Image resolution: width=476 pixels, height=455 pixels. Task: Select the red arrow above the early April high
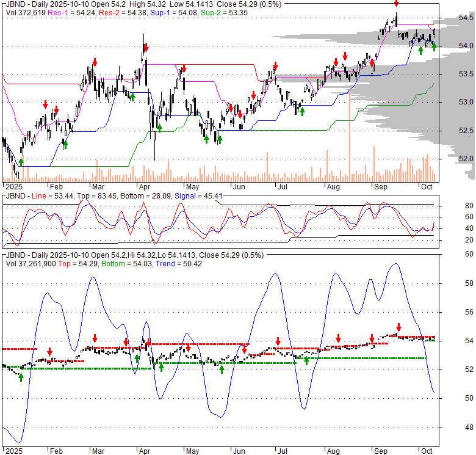[x=146, y=47]
